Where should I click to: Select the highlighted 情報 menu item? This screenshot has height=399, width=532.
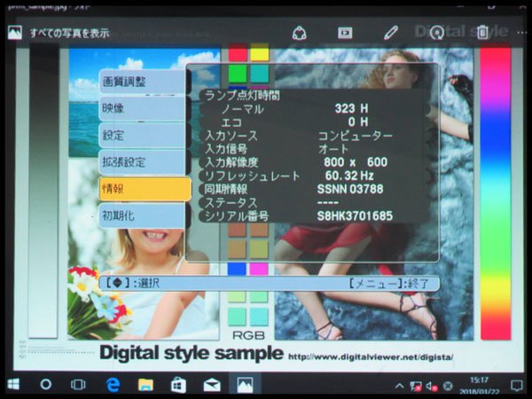pos(145,189)
